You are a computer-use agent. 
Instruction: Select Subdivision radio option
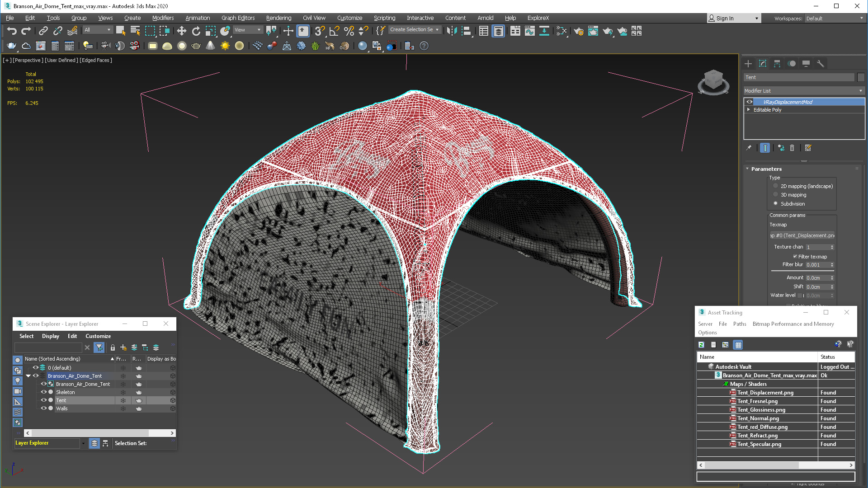[776, 204]
